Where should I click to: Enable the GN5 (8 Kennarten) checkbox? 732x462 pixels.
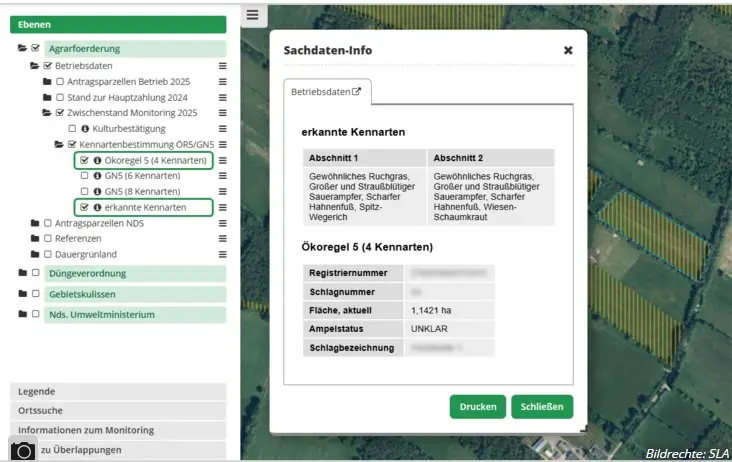click(84, 191)
